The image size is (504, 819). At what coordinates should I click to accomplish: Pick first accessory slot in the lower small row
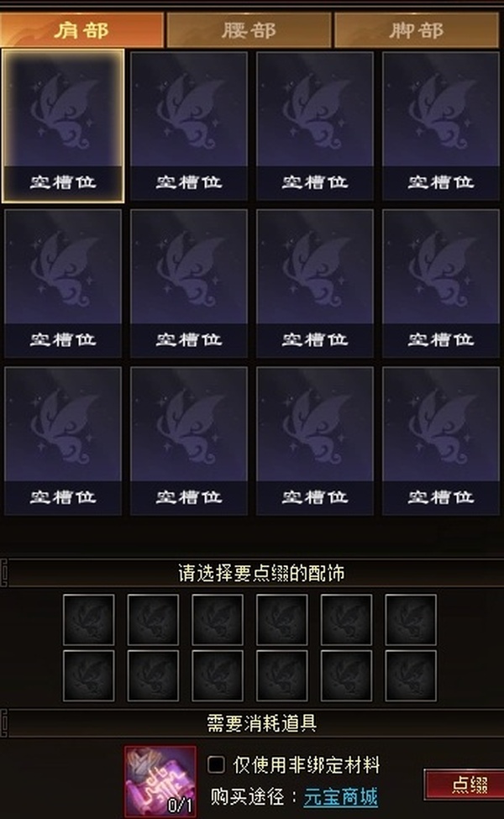[x=89, y=675]
